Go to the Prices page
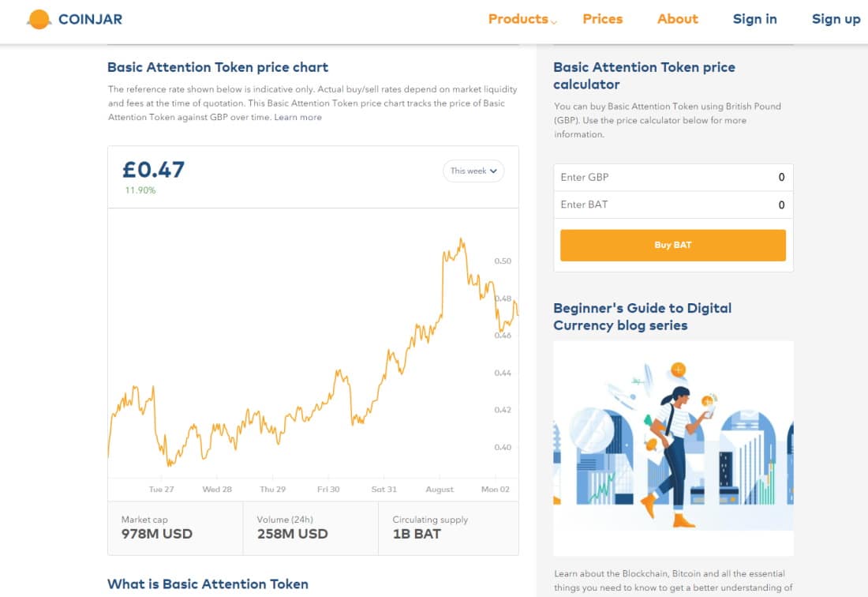 click(x=602, y=20)
